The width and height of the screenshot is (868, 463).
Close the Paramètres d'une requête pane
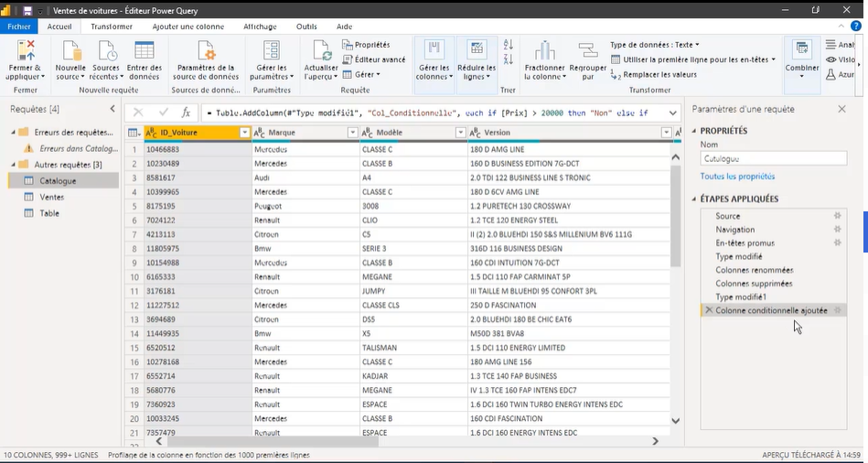pyautogui.click(x=841, y=109)
